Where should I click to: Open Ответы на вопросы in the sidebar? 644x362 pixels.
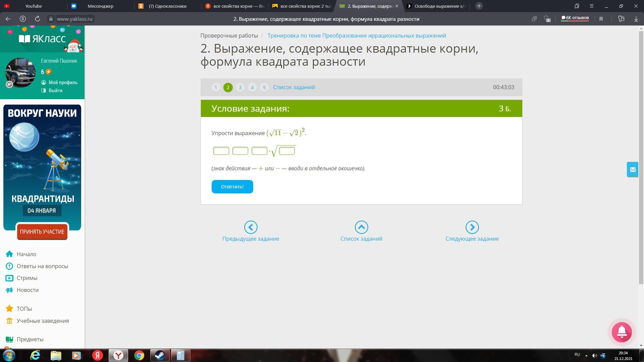[x=42, y=266]
